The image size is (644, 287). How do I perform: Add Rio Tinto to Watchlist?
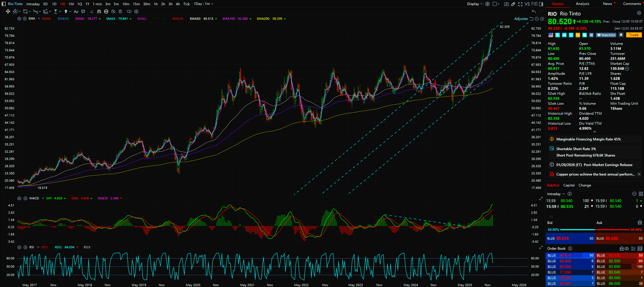click(606, 35)
